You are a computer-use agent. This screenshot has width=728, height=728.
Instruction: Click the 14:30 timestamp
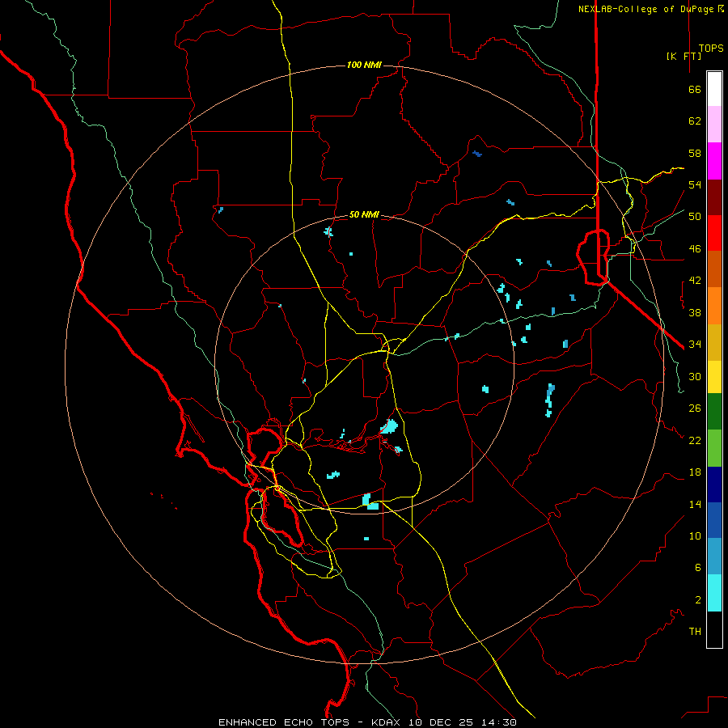tap(498, 722)
